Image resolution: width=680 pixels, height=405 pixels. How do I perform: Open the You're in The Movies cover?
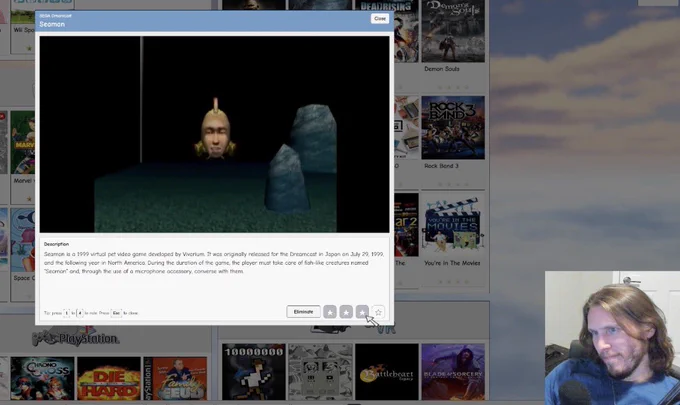(x=453, y=225)
